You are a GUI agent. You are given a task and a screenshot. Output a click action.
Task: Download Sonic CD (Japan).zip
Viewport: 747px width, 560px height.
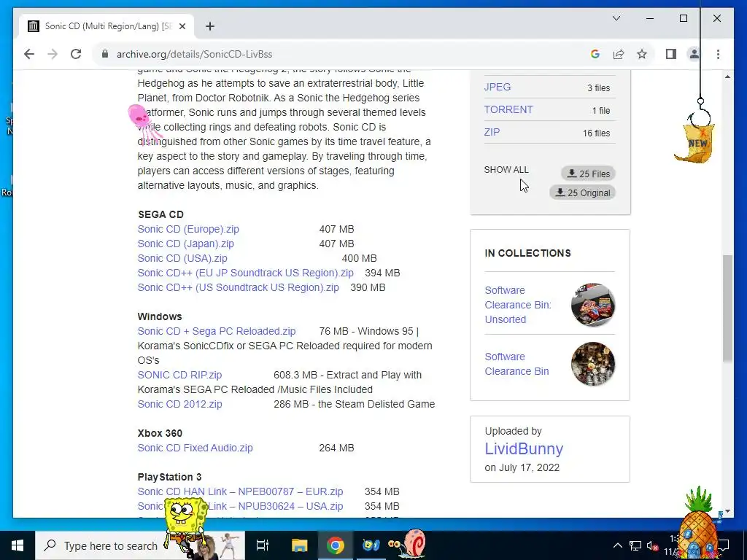pyautogui.click(x=186, y=244)
